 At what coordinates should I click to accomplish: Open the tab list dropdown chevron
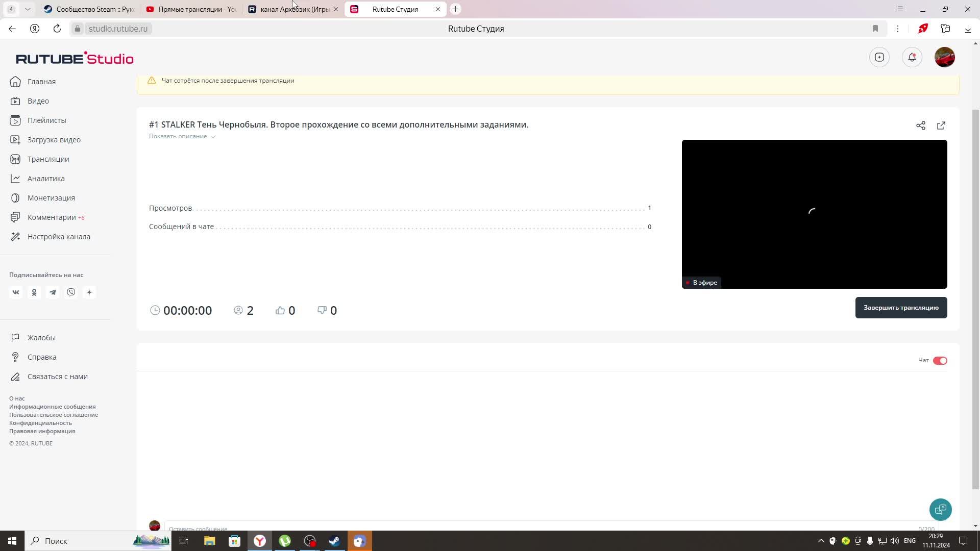(x=28, y=9)
